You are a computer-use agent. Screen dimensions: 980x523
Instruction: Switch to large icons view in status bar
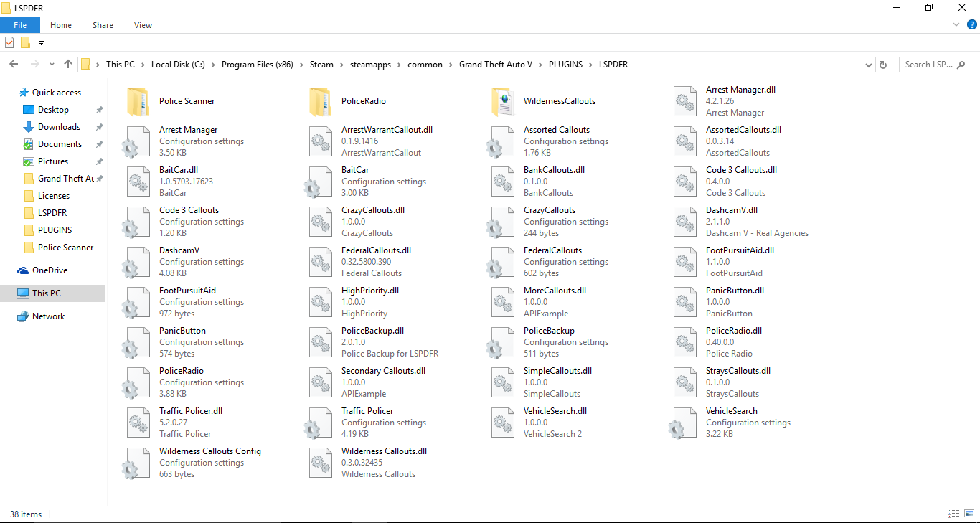coord(969,514)
